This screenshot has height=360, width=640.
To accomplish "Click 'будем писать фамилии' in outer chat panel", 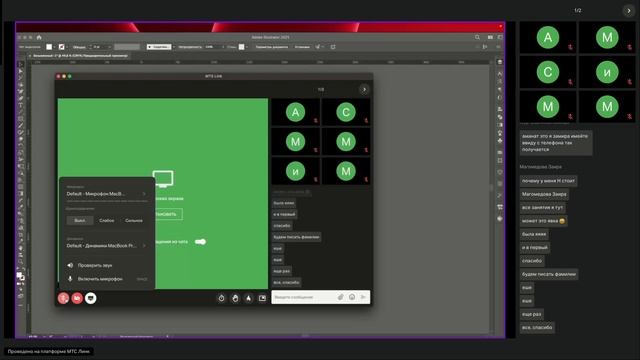I will click(549, 274).
